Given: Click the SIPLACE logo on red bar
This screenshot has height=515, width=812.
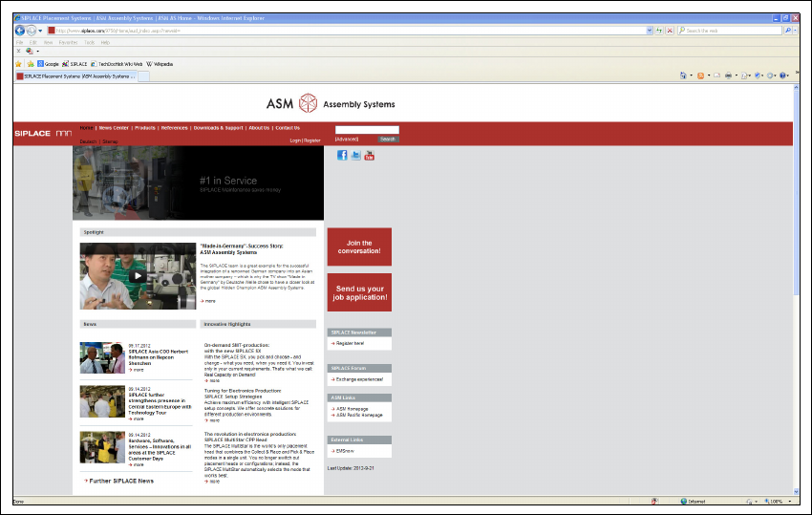Looking at the screenshot, I should click(43, 133).
